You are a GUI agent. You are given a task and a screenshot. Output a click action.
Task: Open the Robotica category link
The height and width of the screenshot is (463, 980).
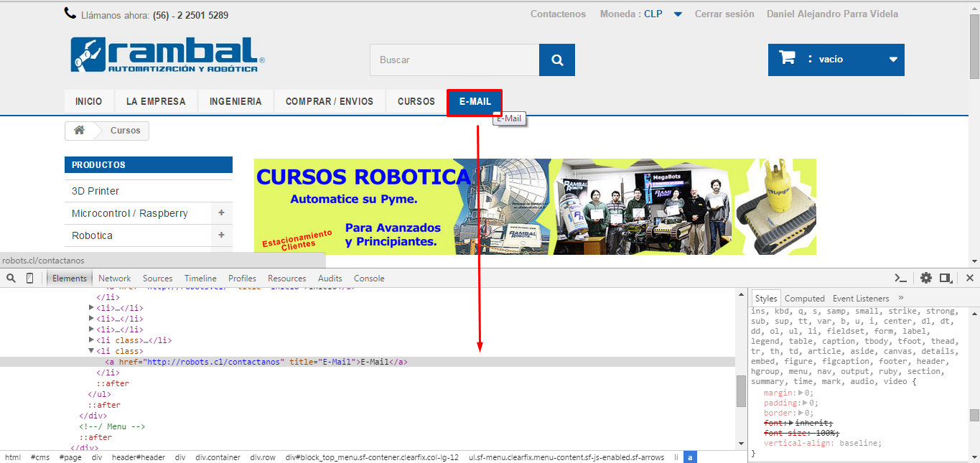coord(92,235)
